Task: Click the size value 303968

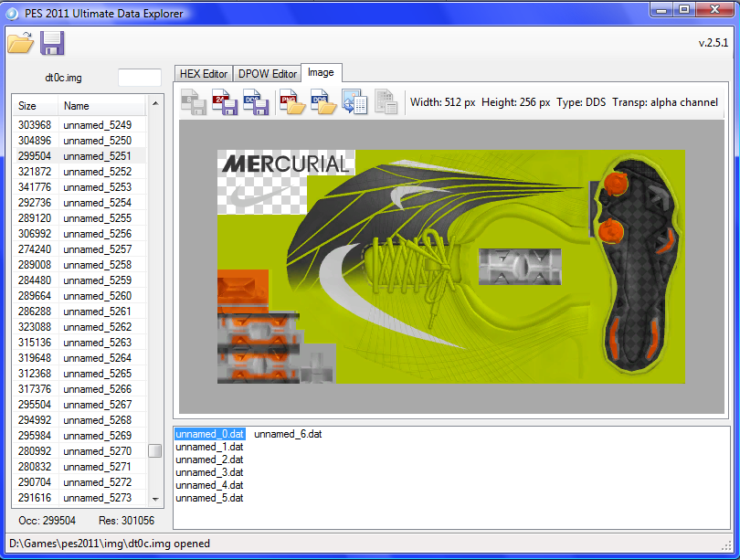Action: [x=35, y=125]
